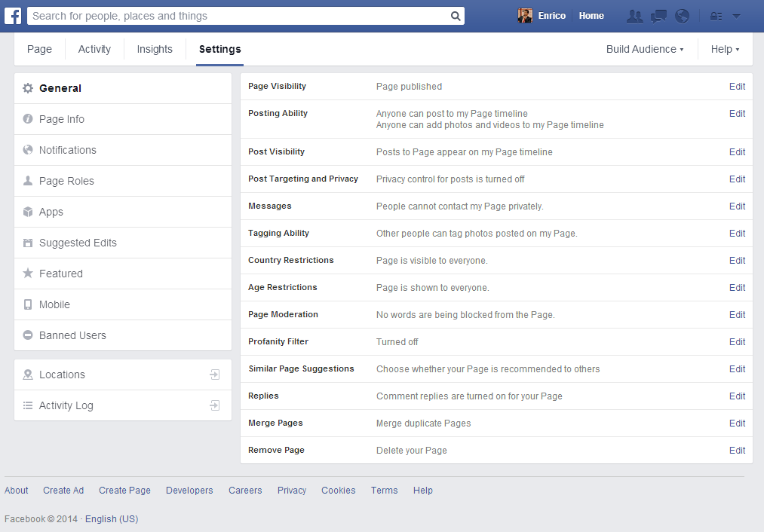Screen dimensions: 764x532
Task: Click the Page Info icon
Action: pos(28,119)
